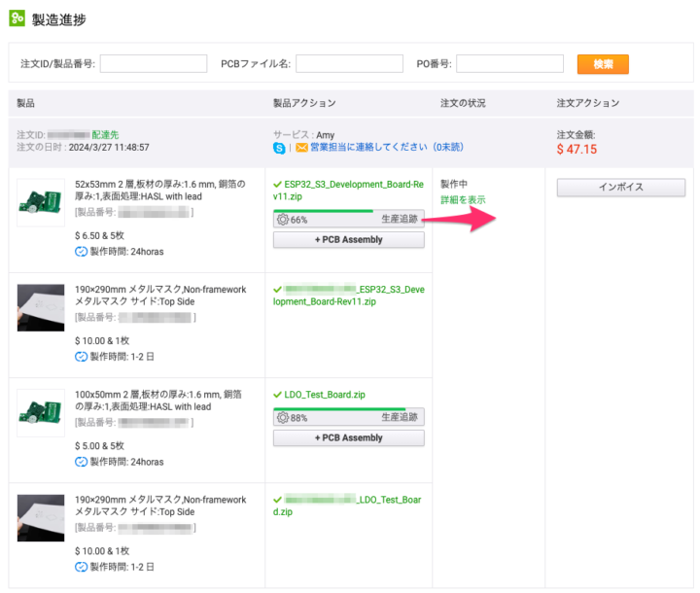The image size is (700, 593).
Task: Click 詳細を表示 link to show details
Action: pyautogui.click(x=463, y=200)
